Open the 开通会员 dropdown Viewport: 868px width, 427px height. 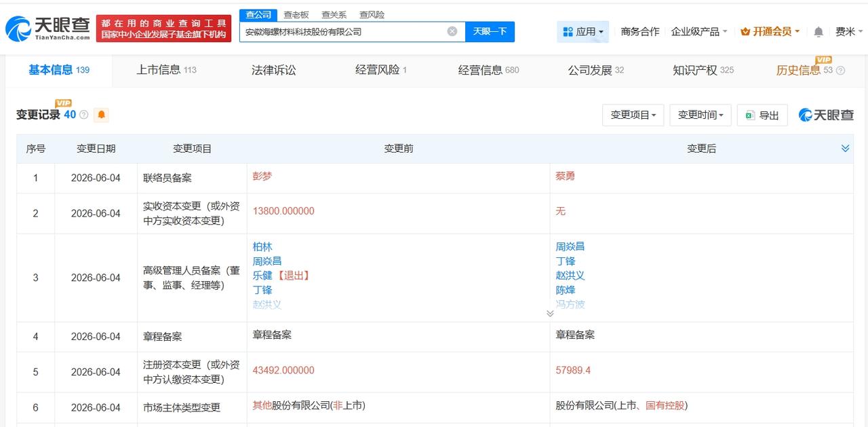click(770, 31)
